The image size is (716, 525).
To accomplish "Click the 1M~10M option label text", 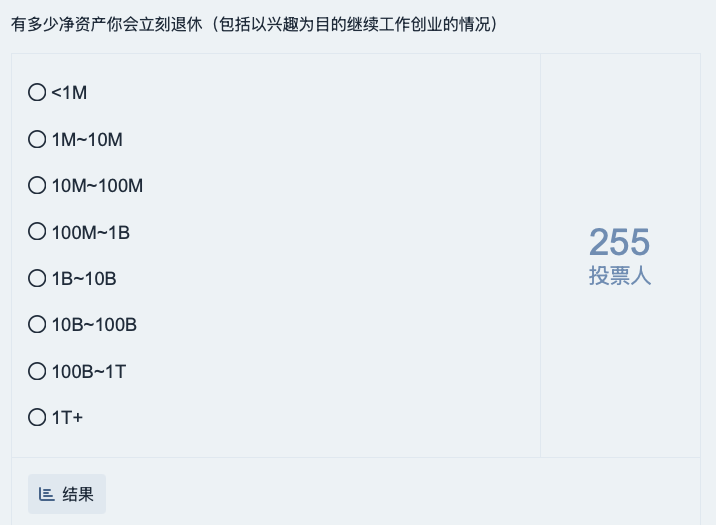I will [x=87, y=140].
